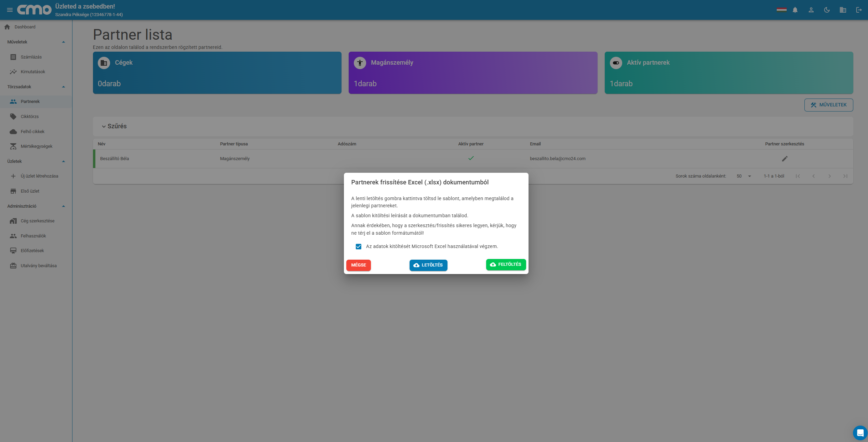Go to next page of table
Screen dimensions: 868x442
829,176
